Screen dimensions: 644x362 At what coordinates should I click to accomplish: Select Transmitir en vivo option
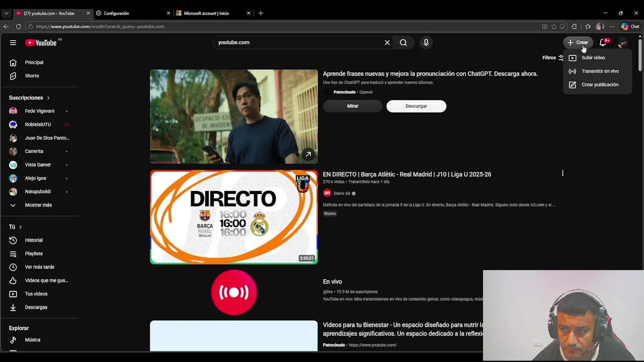pos(598,71)
